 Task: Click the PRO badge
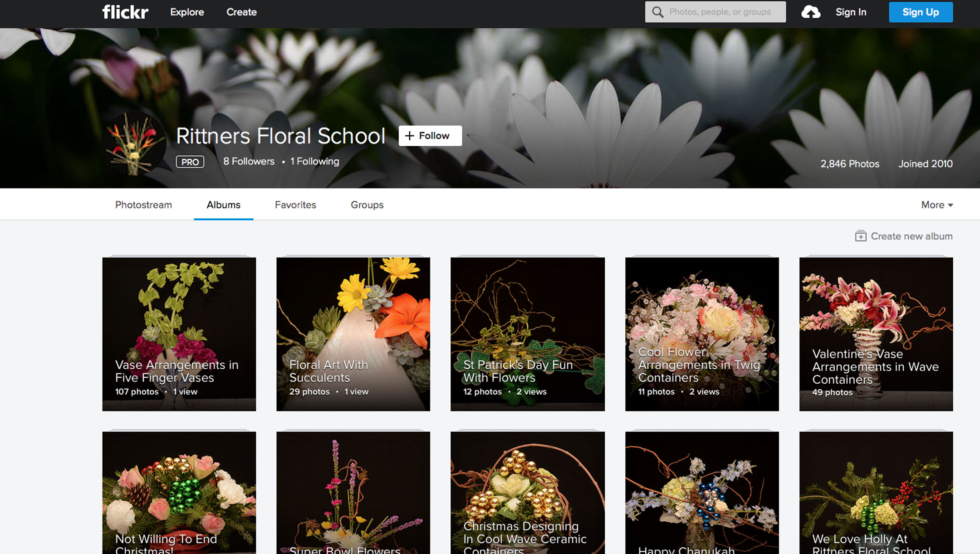(x=190, y=162)
